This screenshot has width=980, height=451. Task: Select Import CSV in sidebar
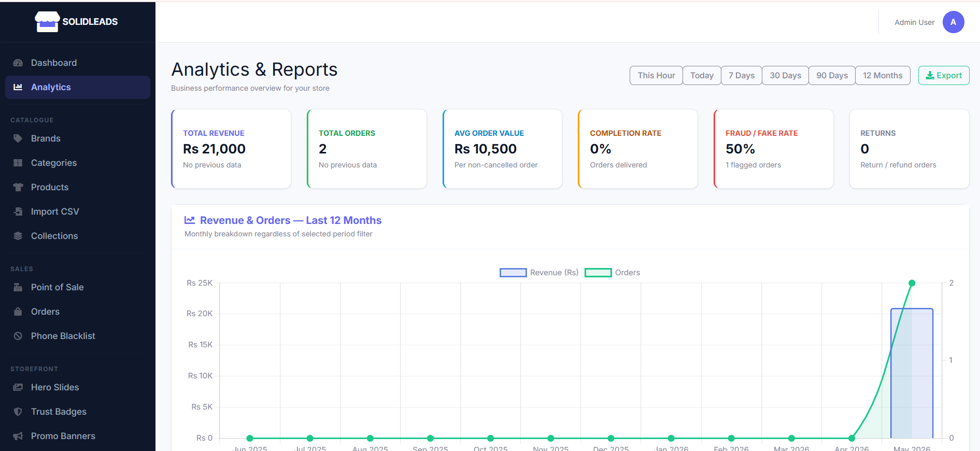(78, 212)
